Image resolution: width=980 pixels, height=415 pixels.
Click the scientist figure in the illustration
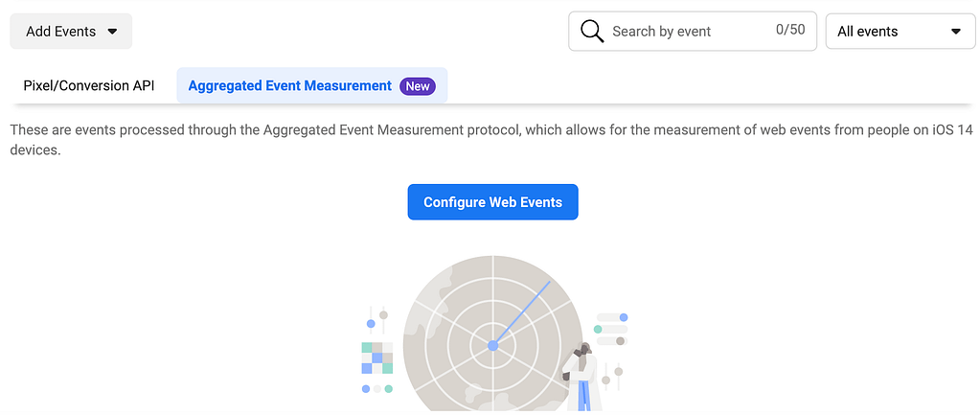[x=581, y=377]
